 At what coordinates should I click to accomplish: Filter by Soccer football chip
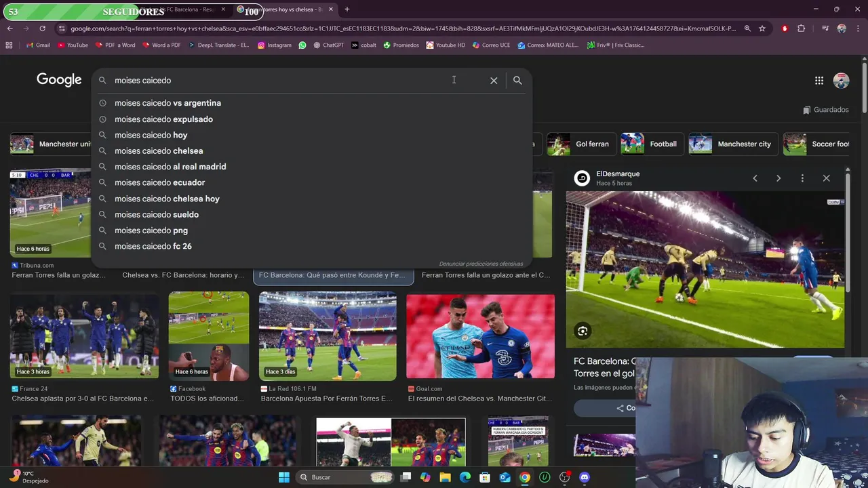816,144
